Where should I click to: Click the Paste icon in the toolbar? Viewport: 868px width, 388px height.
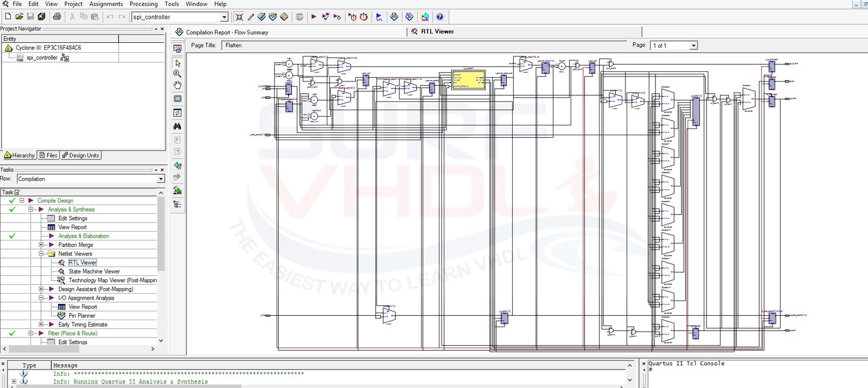click(x=94, y=17)
